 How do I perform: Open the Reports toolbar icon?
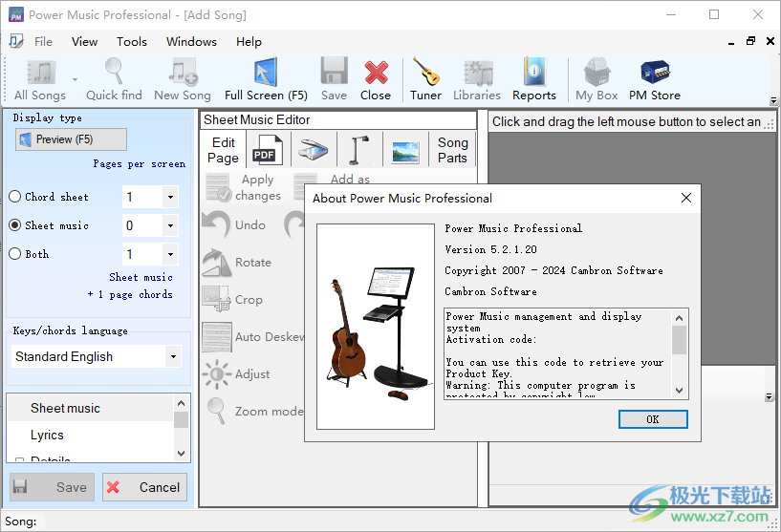(533, 74)
